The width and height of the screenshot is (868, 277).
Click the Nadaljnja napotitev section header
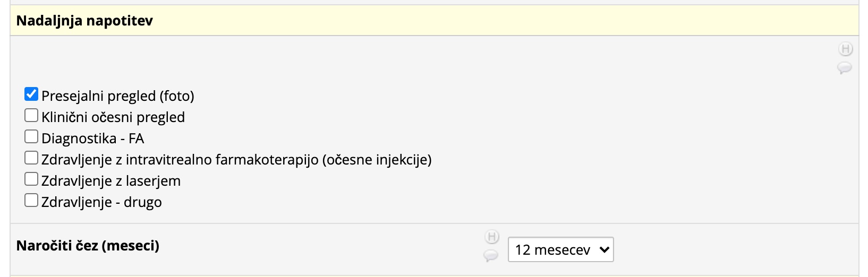[x=85, y=21]
